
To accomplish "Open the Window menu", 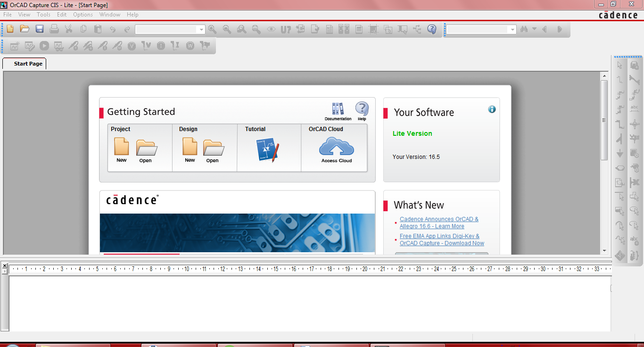I will click(110, 15).
